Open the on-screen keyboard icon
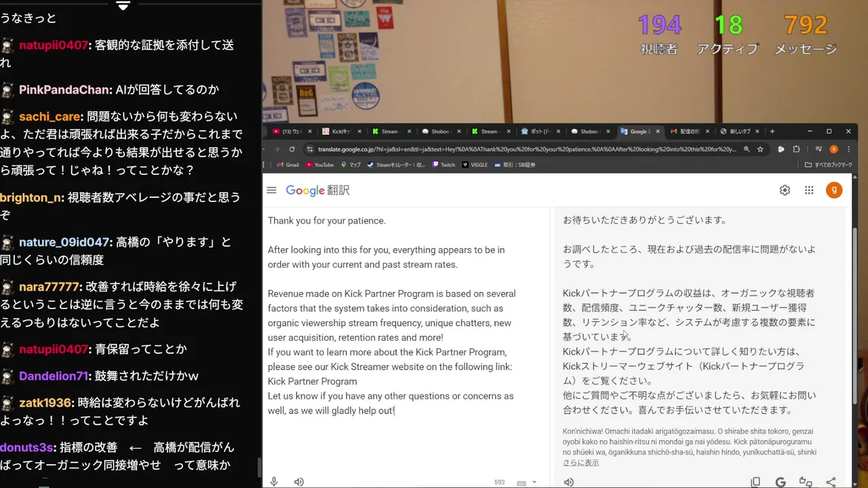 pos(521,483)
